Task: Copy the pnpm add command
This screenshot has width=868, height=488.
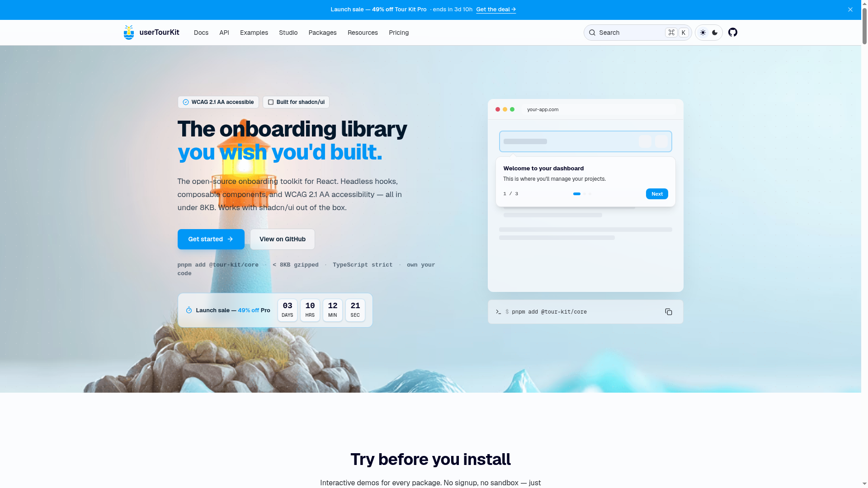Action: tap(669, 312)
